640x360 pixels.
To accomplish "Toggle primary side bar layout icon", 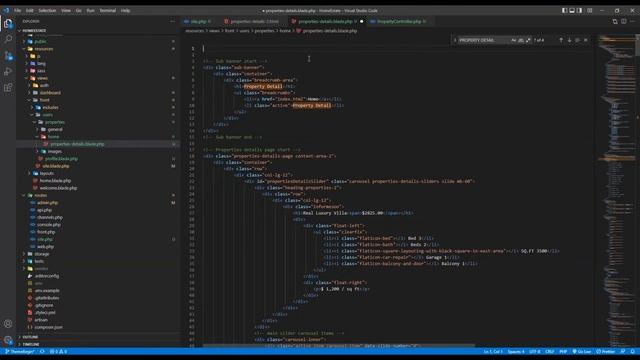I will [564, 11].
